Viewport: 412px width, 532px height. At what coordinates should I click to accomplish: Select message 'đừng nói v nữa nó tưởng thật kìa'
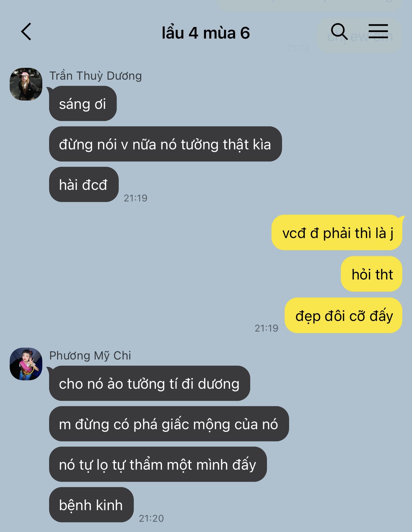click(x=165, y=144)
